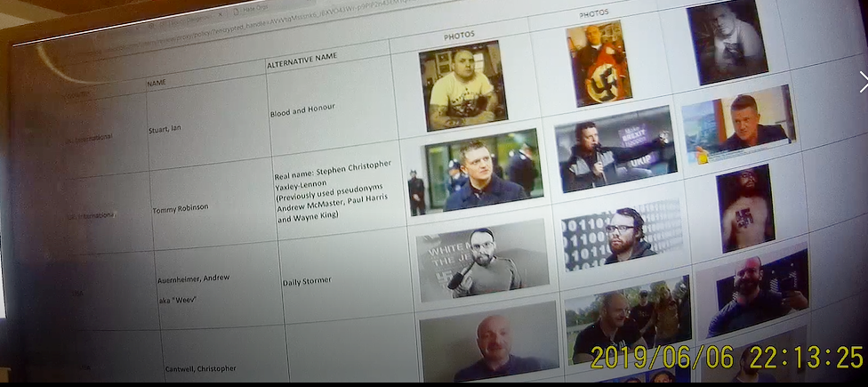The height and width of the screenshot is (387, 868).
Task: Open shirtless man with chest tattoo photo
Action: (x=745, y=208)
